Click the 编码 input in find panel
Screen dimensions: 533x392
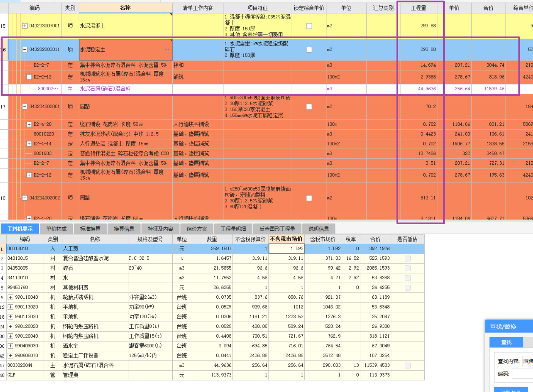tap(523, 374)
